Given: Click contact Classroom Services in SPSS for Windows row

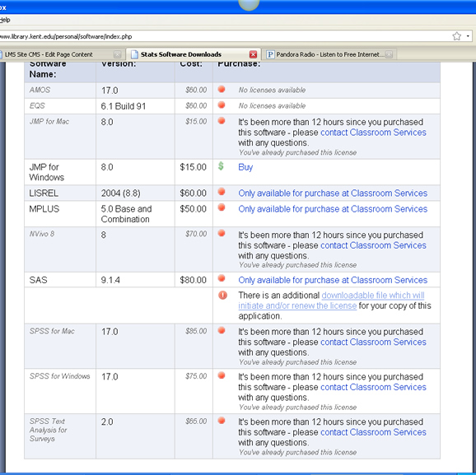Looking at the screenshot, I should tap(373, 387).
